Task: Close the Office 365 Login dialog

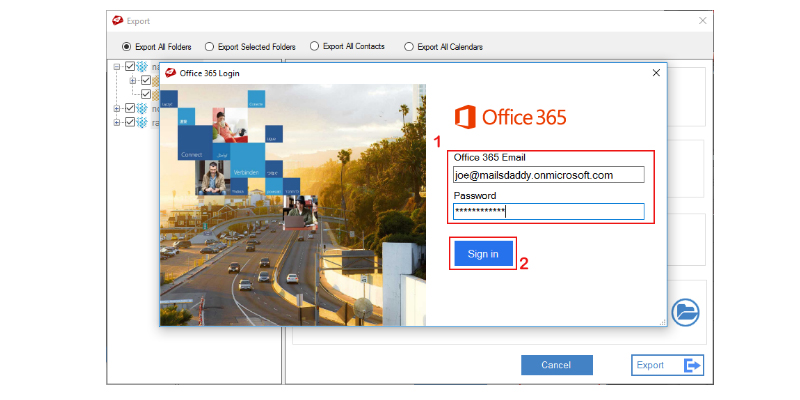Action: pyautogui.click(x=656, y=73)
